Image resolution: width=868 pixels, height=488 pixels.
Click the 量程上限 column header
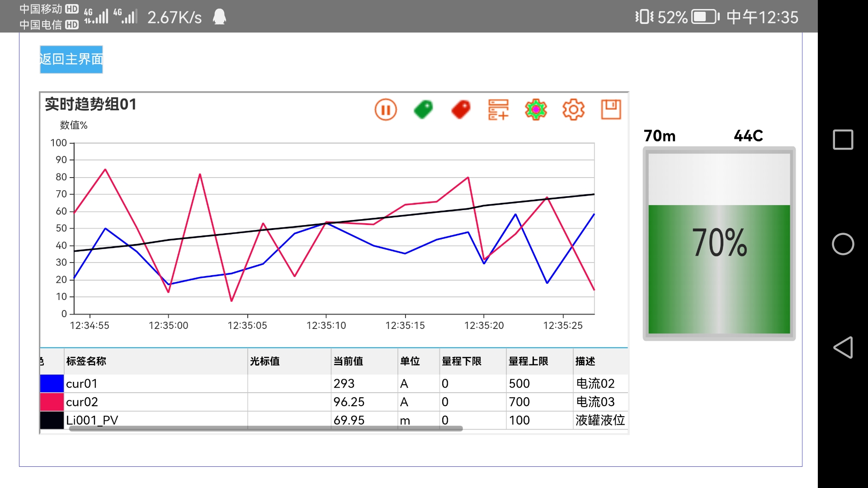click(528, 361)
